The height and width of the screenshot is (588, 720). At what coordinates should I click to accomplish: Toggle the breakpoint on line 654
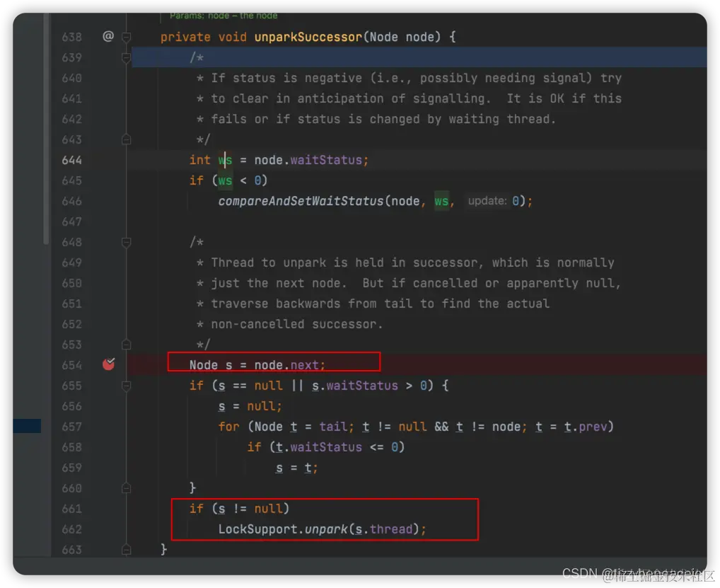point(109,364)
